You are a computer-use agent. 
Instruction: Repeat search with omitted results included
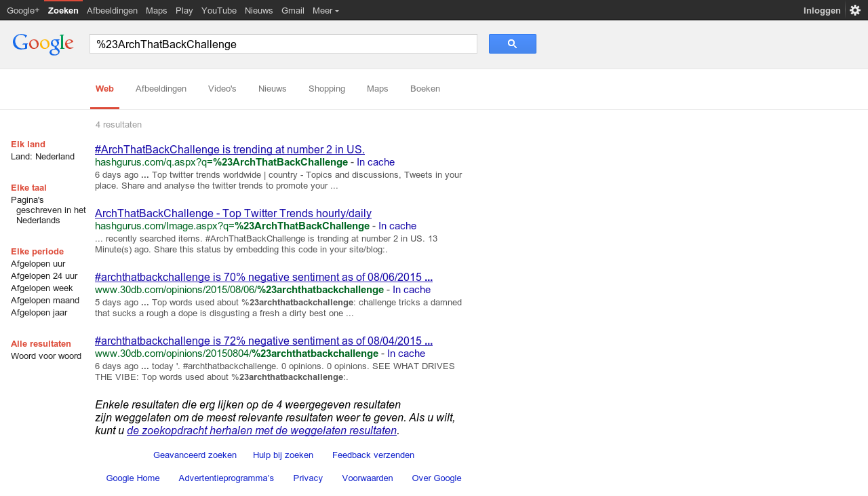point(262,431)
